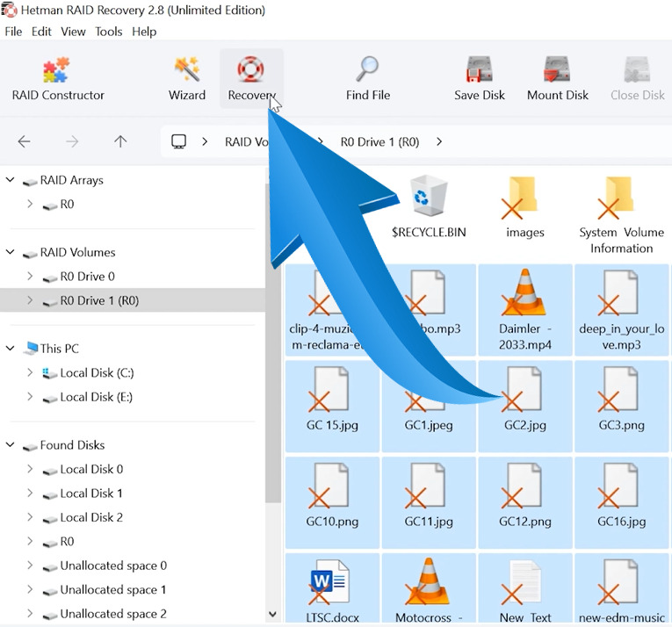This screenshot has width=672, height=627.
Task: Select the GC2.jpg file
Action: point(525,406)
